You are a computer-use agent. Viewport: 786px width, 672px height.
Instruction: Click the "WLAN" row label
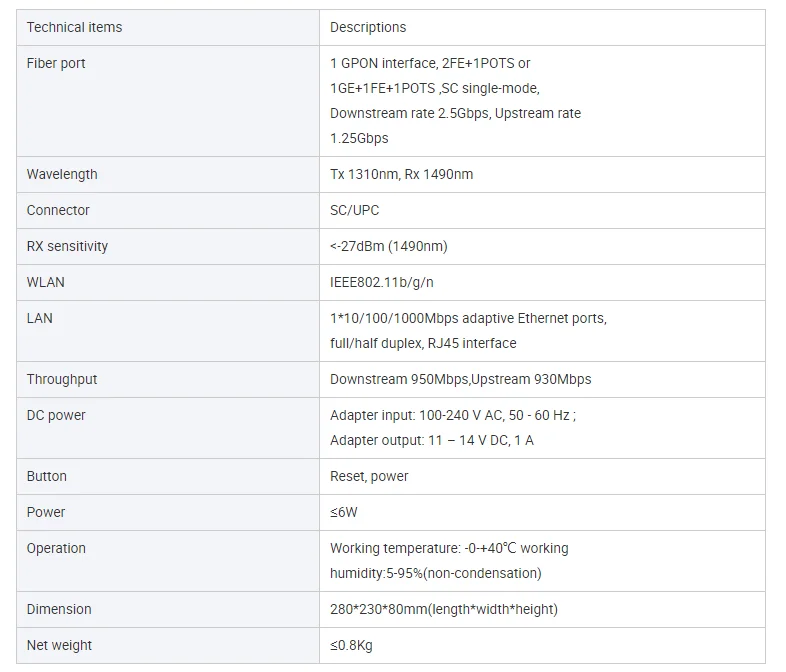[45, 282]
